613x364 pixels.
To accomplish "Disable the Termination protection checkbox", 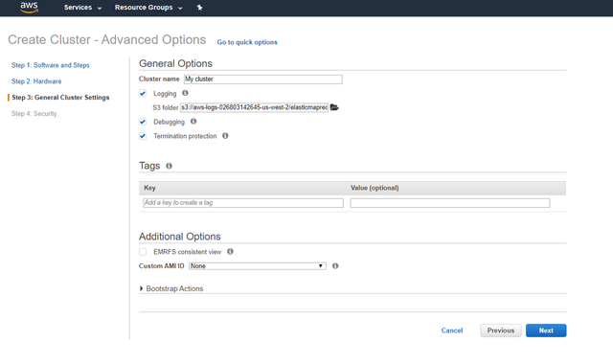I will 143,136.
